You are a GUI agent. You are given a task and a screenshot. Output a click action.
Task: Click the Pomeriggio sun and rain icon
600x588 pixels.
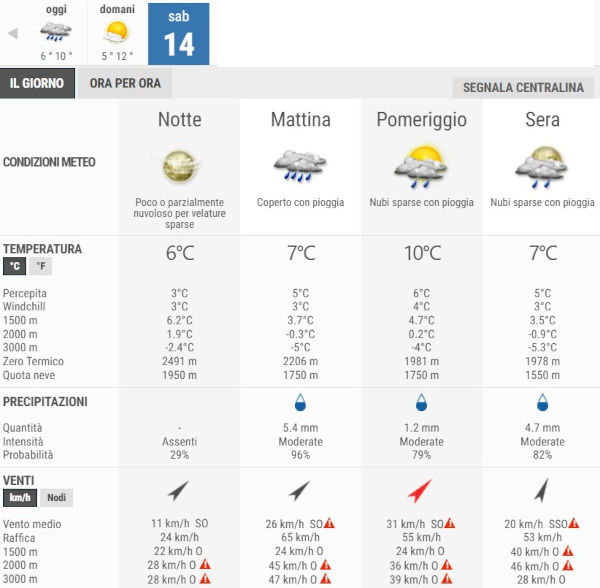421,166
